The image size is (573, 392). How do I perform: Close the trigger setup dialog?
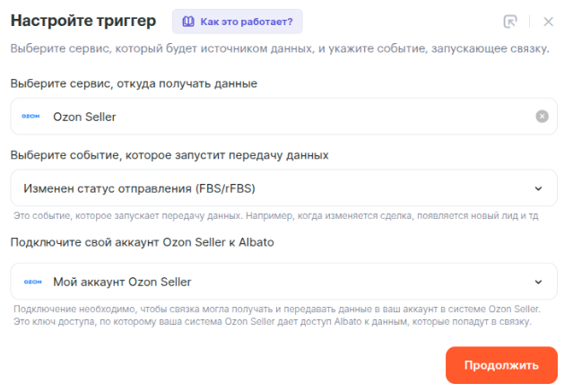[548, 22]
